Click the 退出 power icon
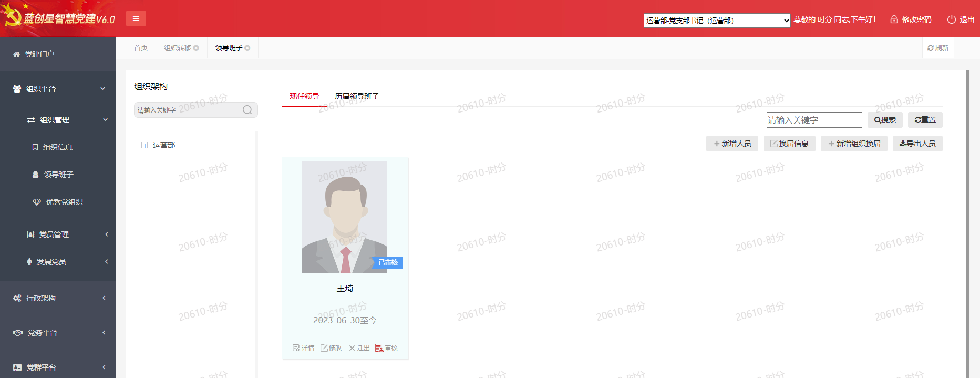Viewport: 980px width, 378px height. click(x=952, y=19)
